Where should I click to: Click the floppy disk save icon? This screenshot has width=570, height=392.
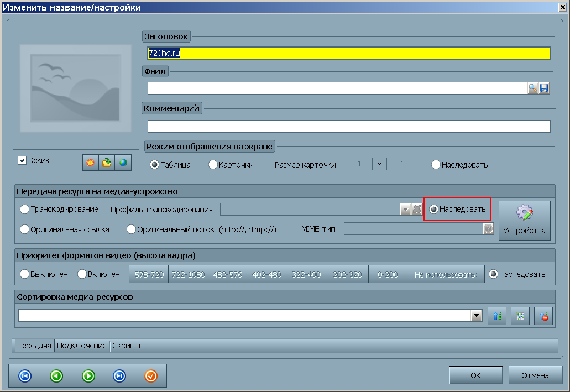[544, 88]
